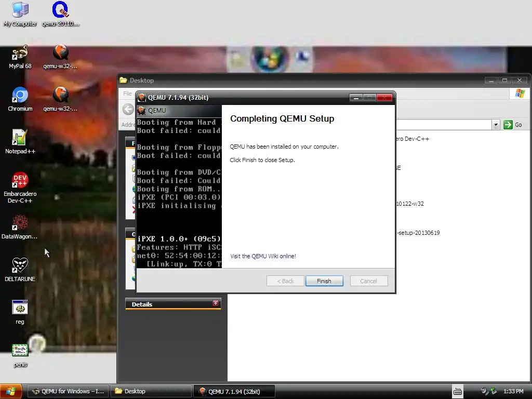532x399 pixels.
Task: Open the My Computer desktop icon
Action: [20, 14]
